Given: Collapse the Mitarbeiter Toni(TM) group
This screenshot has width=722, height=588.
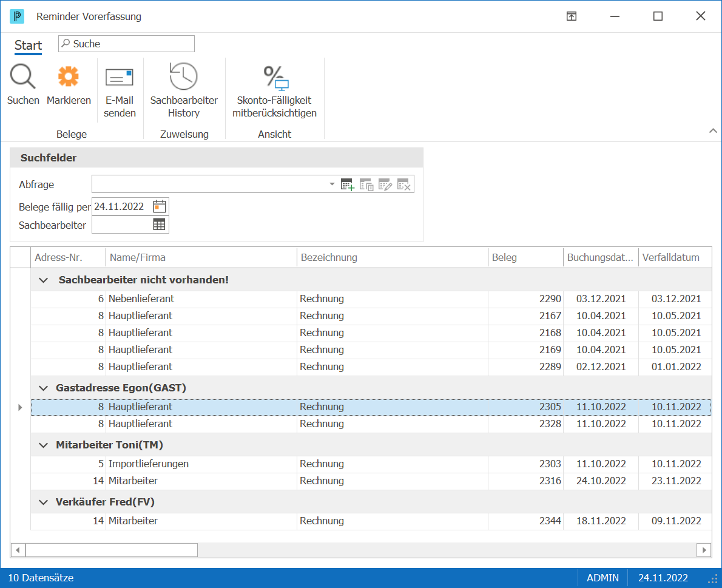Looking at the screenshot, I should point(43,445).
